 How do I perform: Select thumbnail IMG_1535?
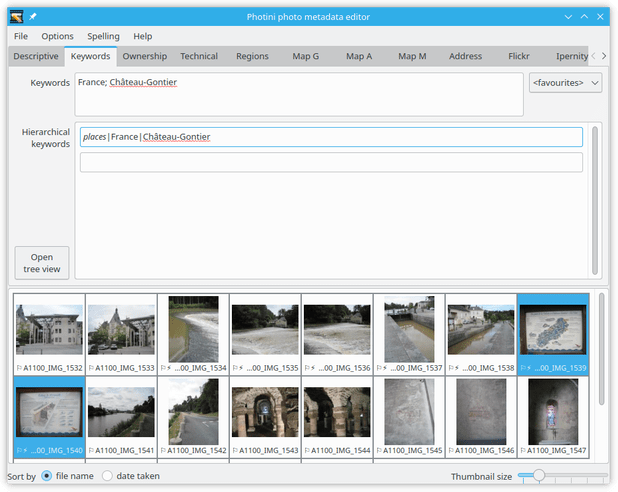(265, 334)
